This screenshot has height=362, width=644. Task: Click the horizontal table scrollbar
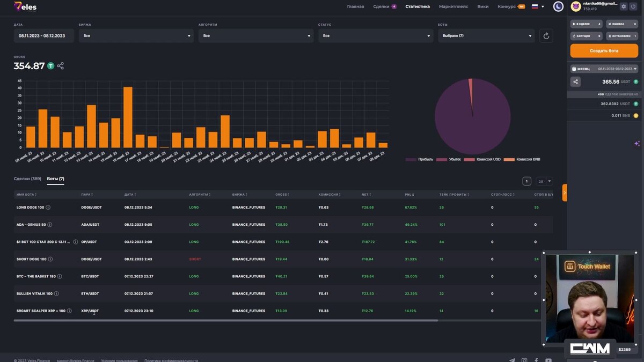(225, 320)
